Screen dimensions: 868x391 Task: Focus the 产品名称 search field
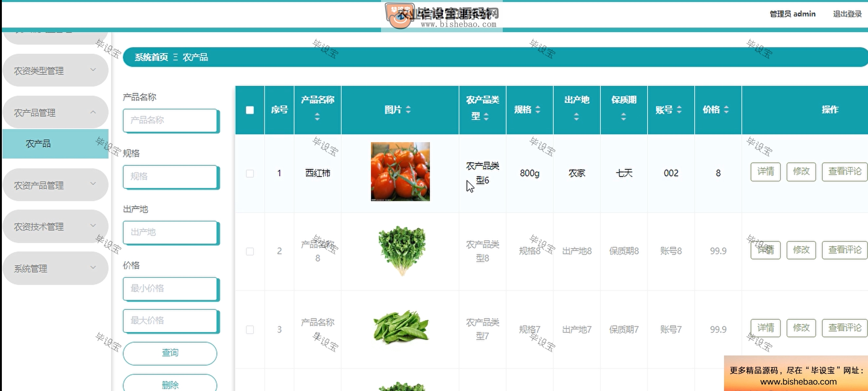[x=171, y=120]
